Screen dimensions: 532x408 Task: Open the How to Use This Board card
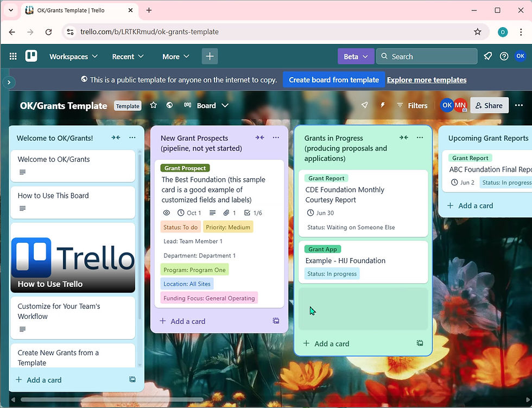coord(73,202)
